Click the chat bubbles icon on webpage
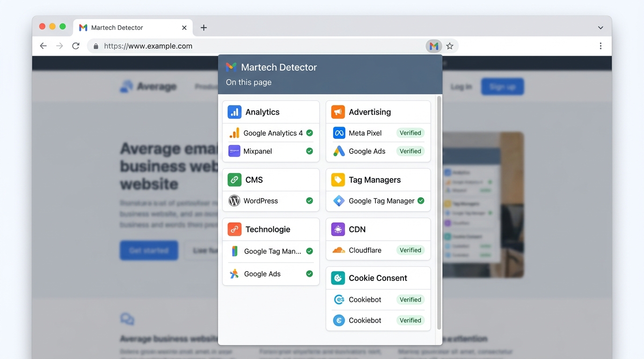Image resolution: width=644 pixels, height=359 pixels. pos(127,319)
